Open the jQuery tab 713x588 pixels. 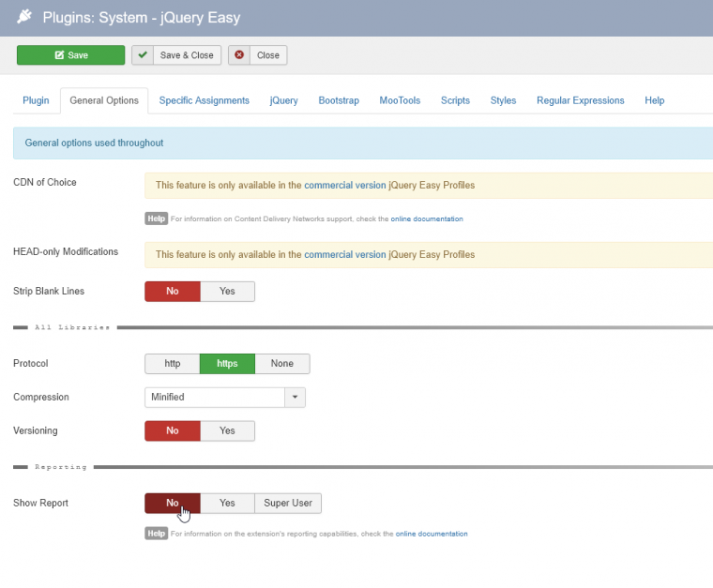pyautogui.click(x=283, y=100)
